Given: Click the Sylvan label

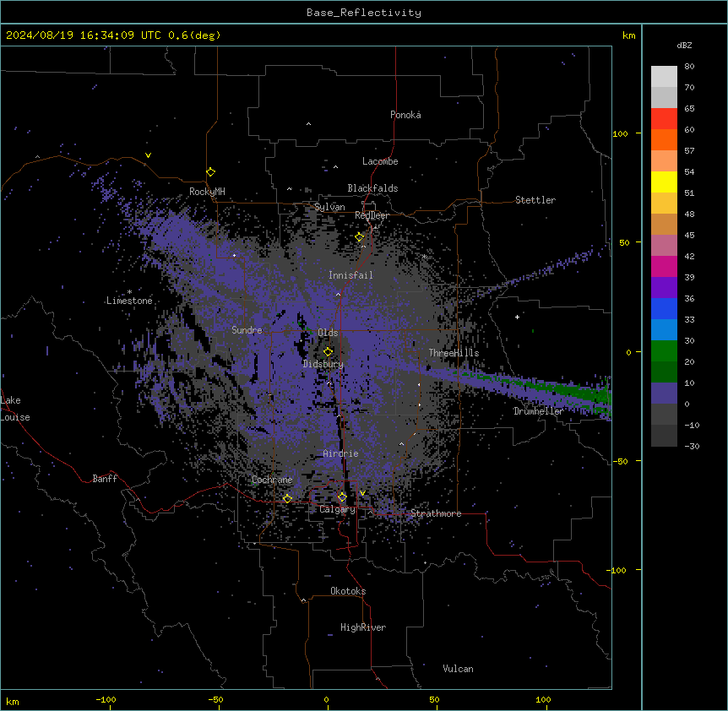Looking at the screenshot, I should point(329,207).
